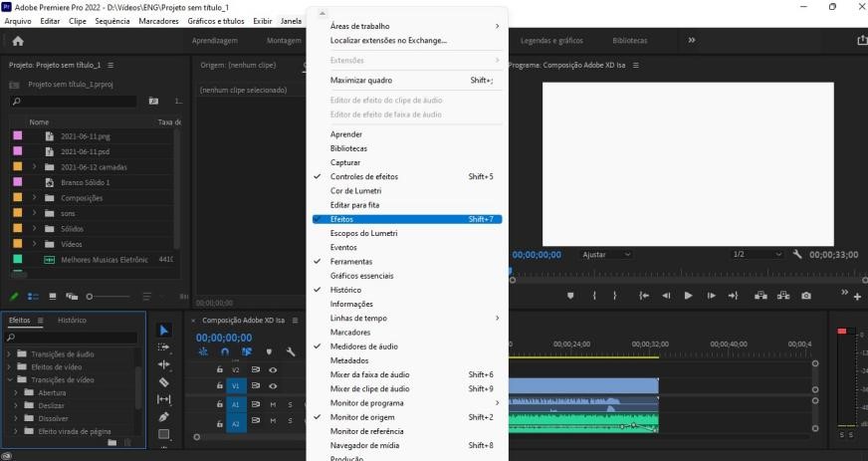This screenshot has height=461, width=868.
Task: Open playback resolution 1/2 dropdown
Action: (758, 255)
